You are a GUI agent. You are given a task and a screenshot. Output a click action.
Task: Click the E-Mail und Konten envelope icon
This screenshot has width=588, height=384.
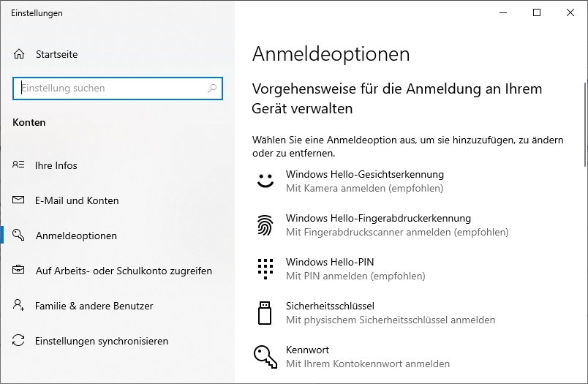pos(19,200)
